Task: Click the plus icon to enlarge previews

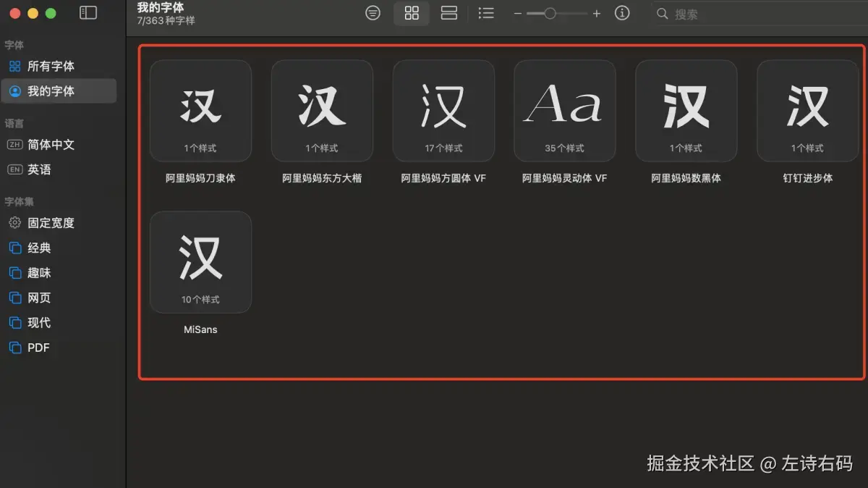Action: pyautogui.click(x=596, y=14)
